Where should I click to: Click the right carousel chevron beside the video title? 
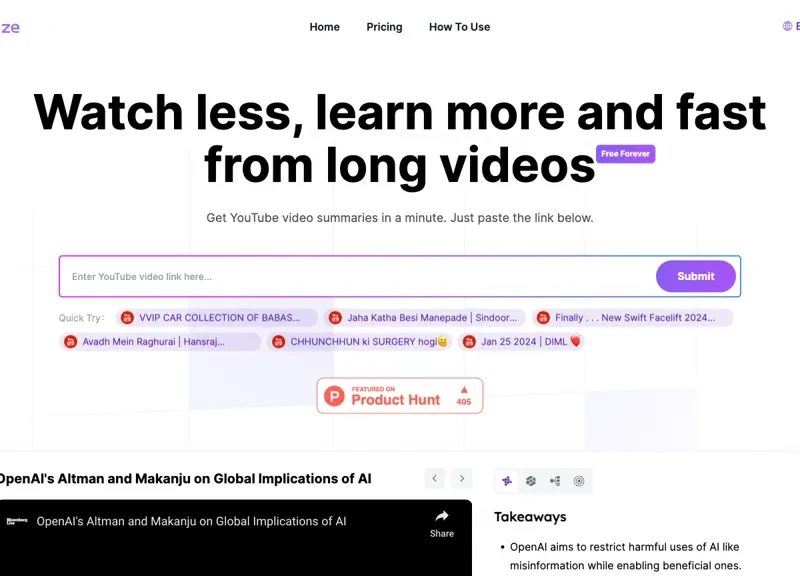(x=461, y=478)
